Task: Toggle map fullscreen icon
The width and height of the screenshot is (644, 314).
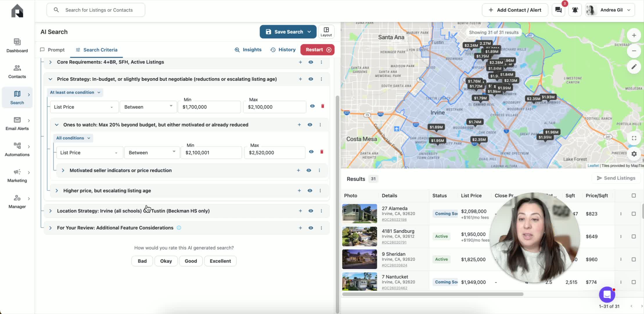Action: point(634,138)
